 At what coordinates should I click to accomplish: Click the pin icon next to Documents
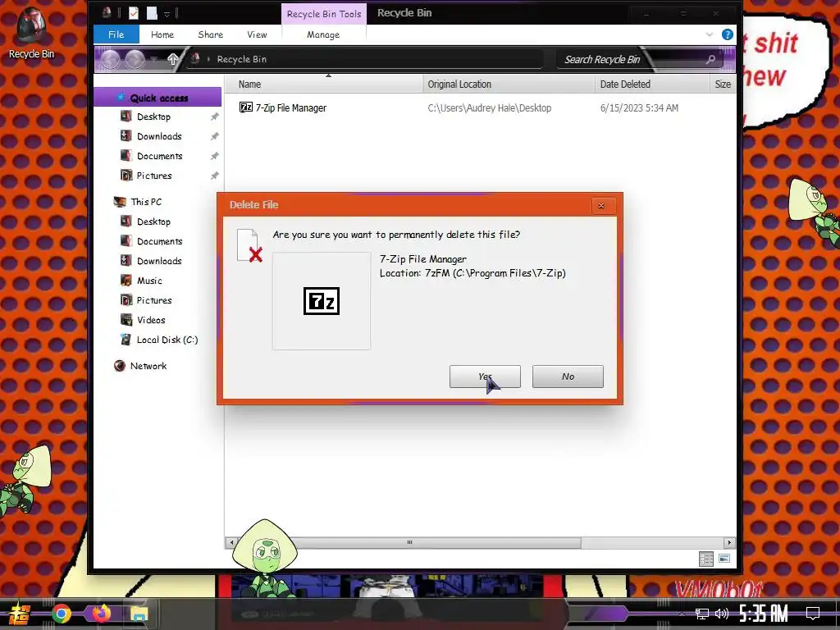[x=214, y=157]
